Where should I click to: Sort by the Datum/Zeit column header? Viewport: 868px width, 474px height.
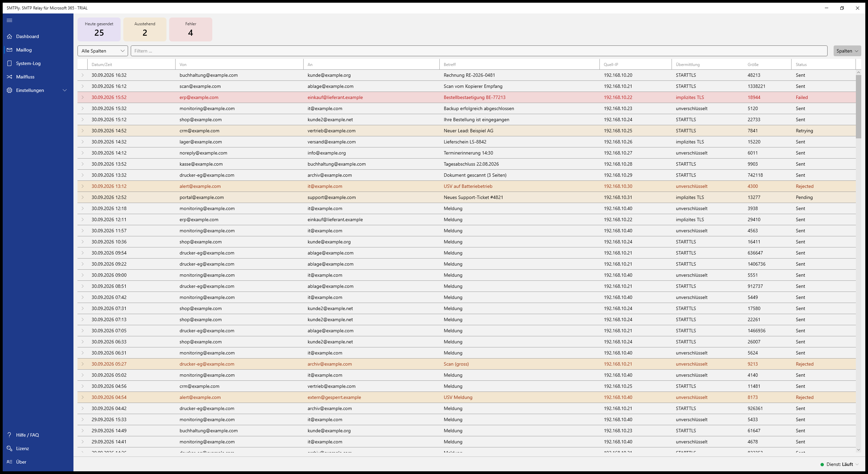[x=131, y=64]
